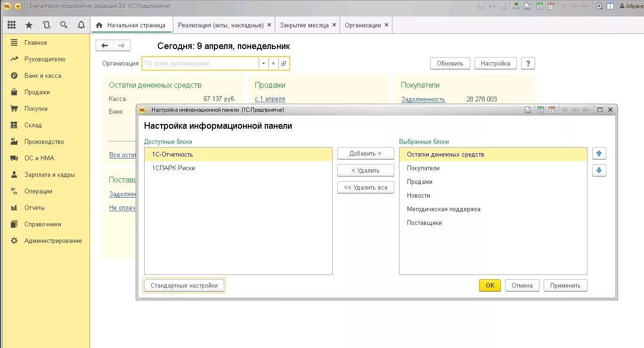Open the sections menu grid icon
The image size is (644, 348).
tap(12, 25)
